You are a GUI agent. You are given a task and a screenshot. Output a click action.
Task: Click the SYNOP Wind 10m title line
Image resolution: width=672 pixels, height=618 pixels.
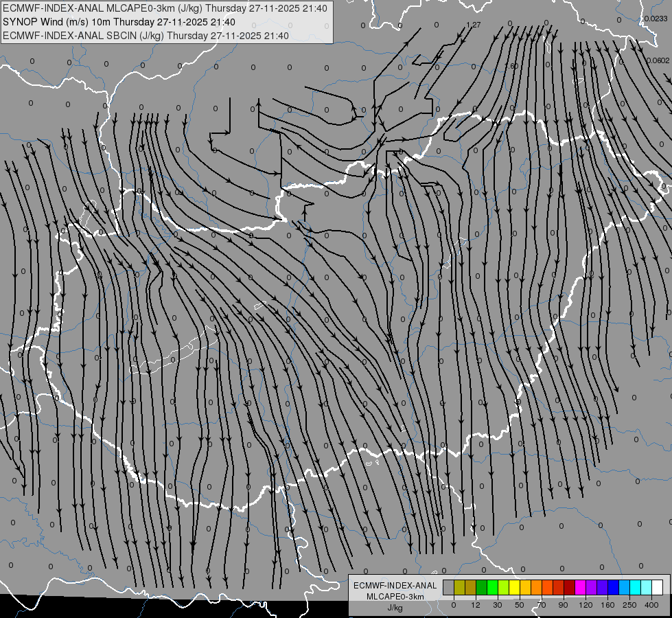pos(119,22)
